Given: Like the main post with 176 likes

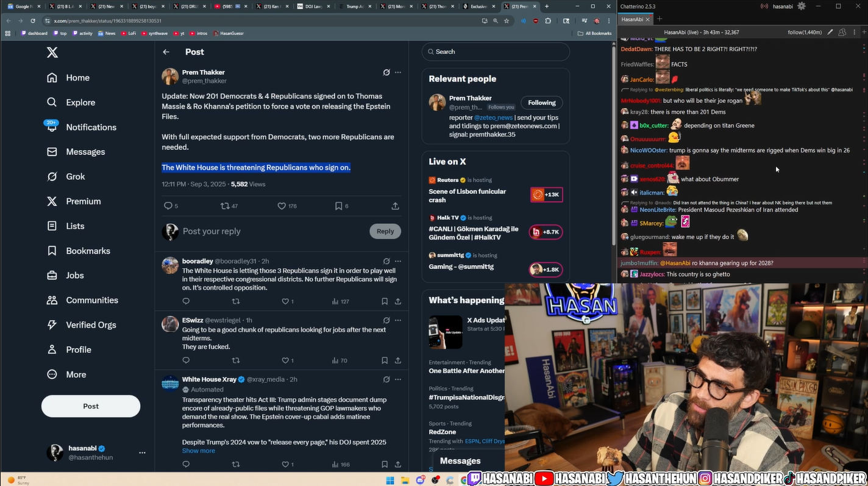Looking at the screenshot, I should point(282,206).
